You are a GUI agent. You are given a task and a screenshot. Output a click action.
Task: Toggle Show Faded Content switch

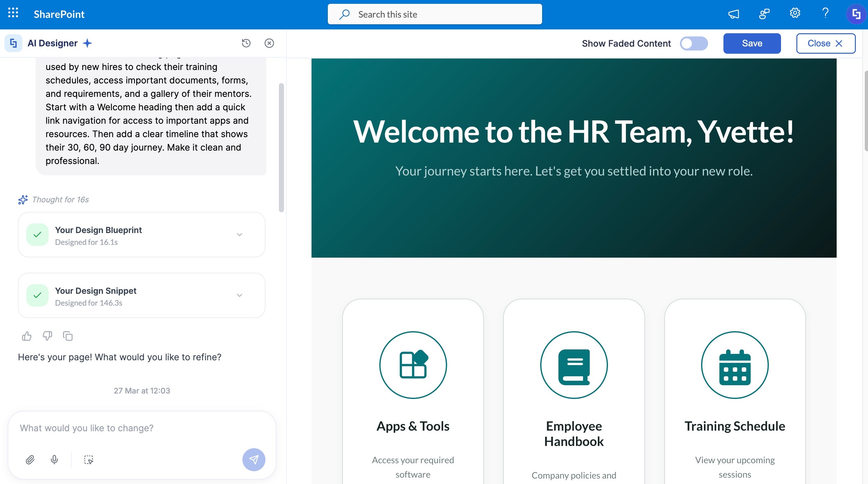693,43
